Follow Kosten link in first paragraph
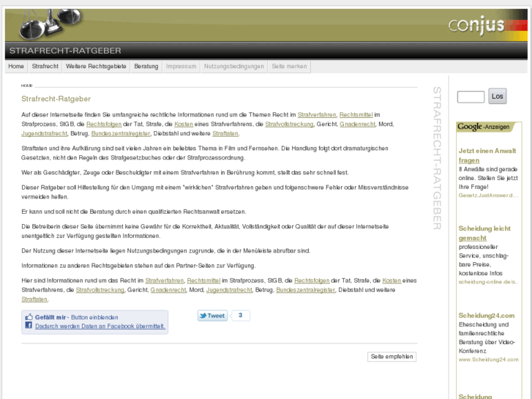 [184, 124]
